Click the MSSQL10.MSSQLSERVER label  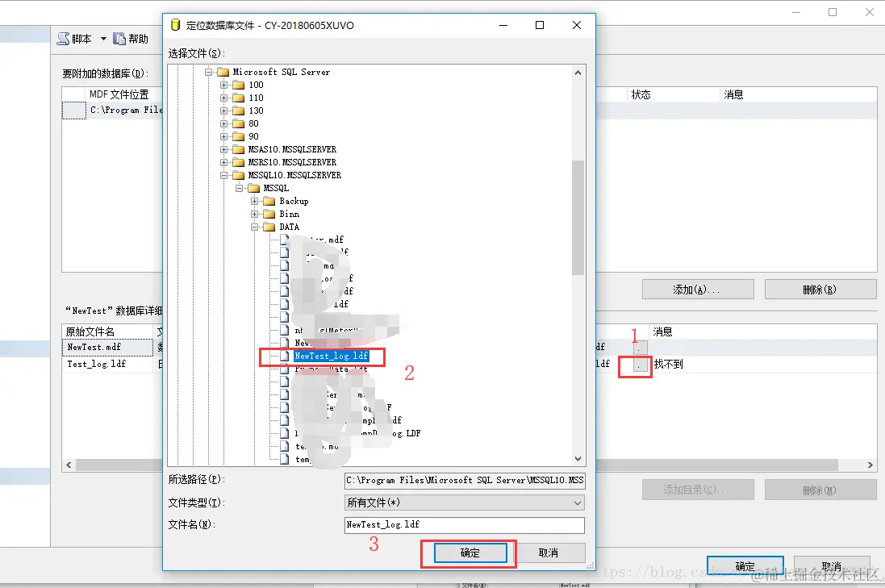tap(294, 176)
